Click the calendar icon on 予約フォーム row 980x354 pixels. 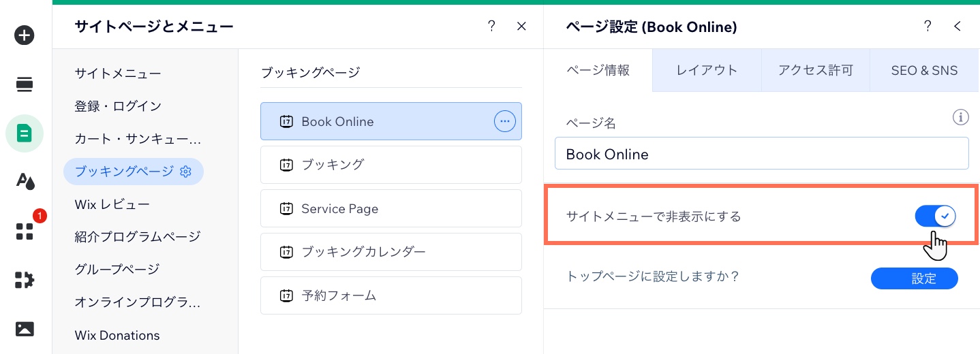[x=286, y=295]
